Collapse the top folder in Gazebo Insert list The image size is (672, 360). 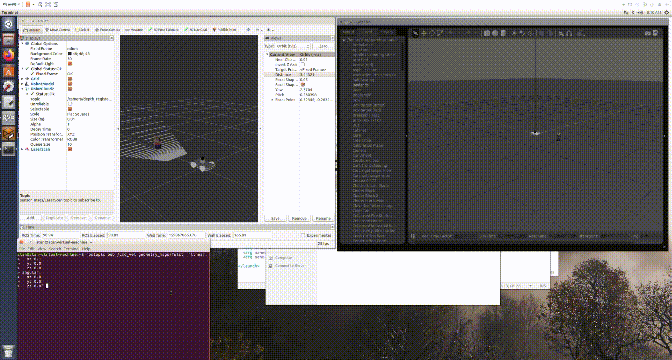click(x=344, y=40)
